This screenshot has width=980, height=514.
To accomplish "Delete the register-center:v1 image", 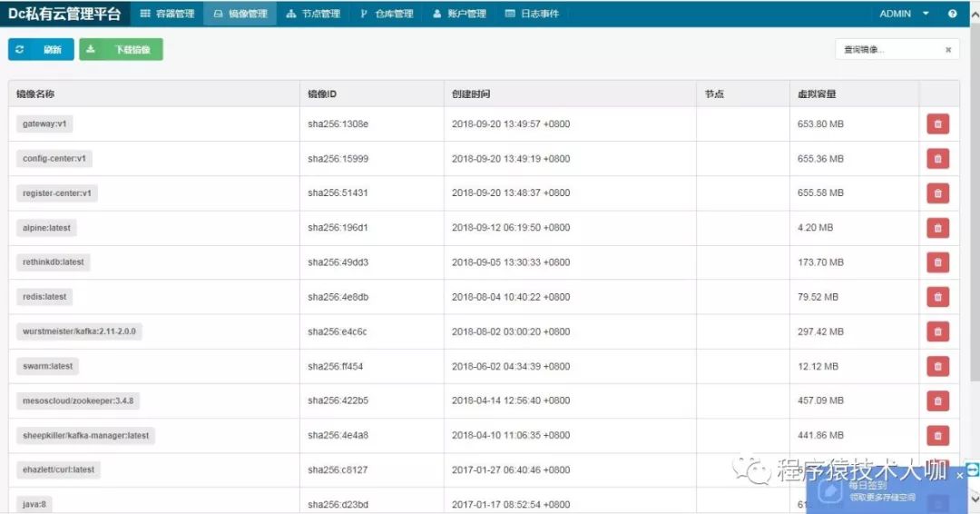I will [937, 193].
